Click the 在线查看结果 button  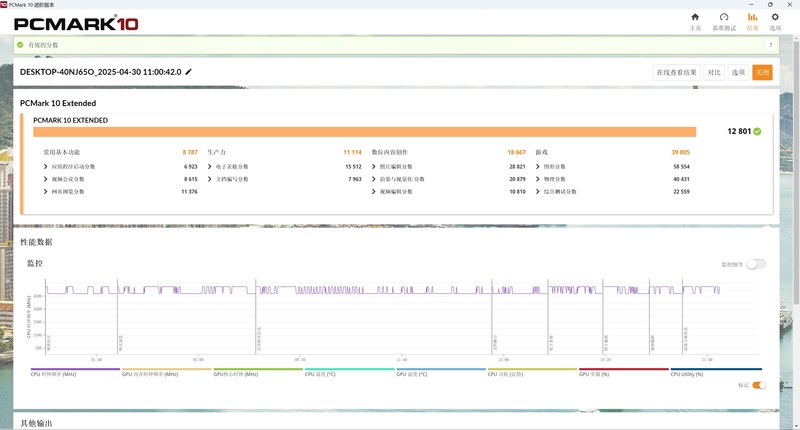(676, 72)
